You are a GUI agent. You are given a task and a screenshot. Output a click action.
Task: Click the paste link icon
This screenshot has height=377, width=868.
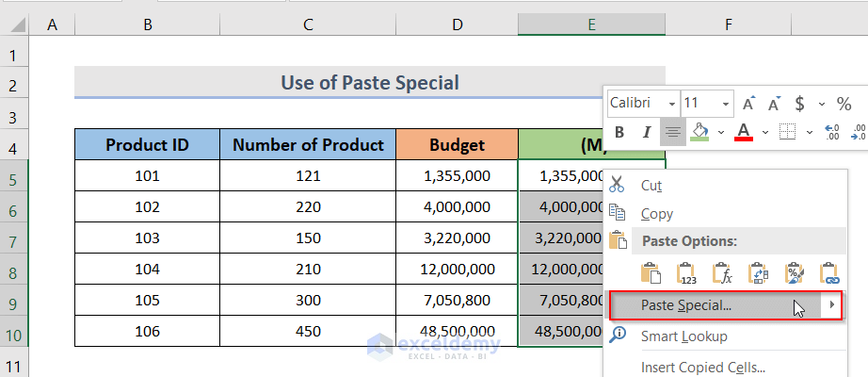828,274
